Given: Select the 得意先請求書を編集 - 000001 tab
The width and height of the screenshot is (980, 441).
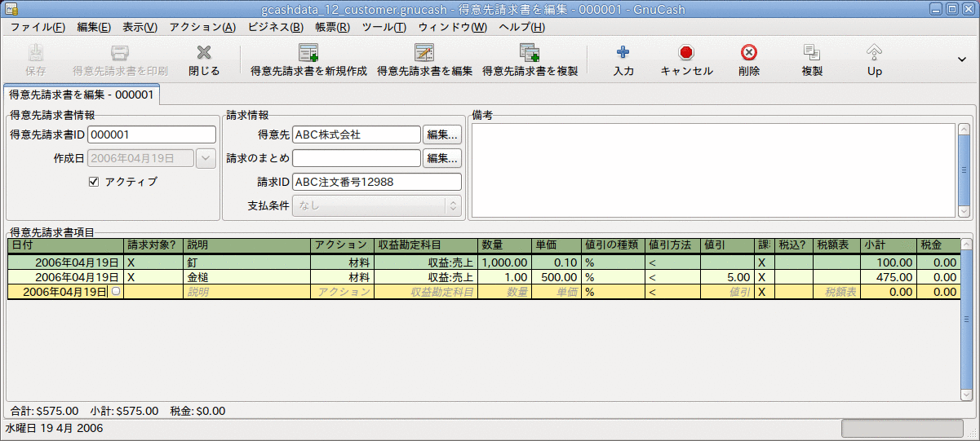Looking at the screenshot, I should pos(81,95).
